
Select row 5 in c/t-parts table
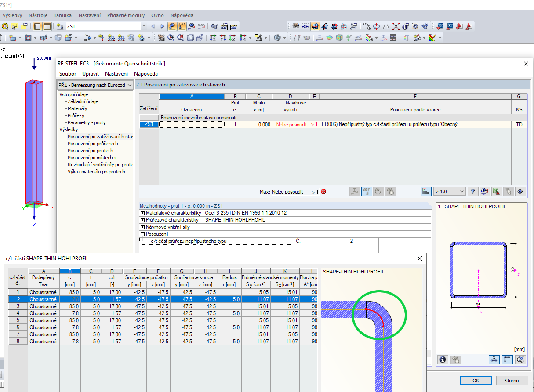coord(18,320)
